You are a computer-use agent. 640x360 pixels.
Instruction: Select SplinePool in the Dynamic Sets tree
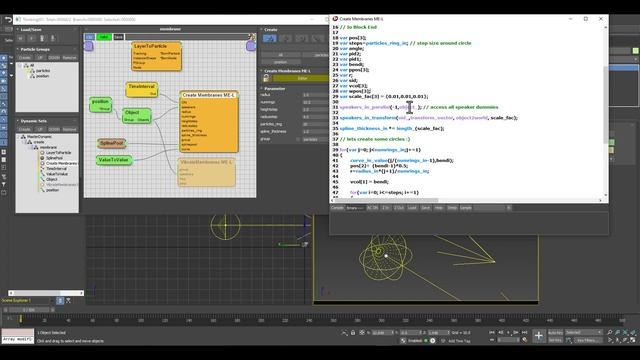[x=54, y=158]
